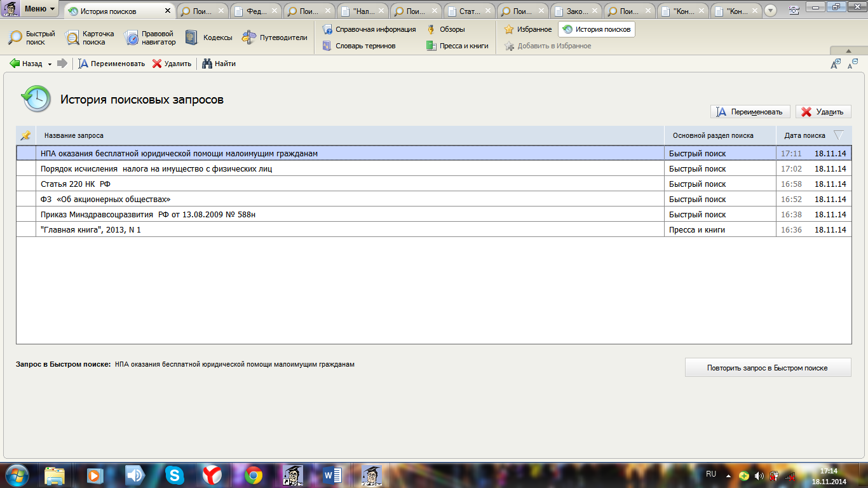This screenshot has height=488, width=868.
Task: Open the Обзоры section
Action: click(x=446, y=29)
